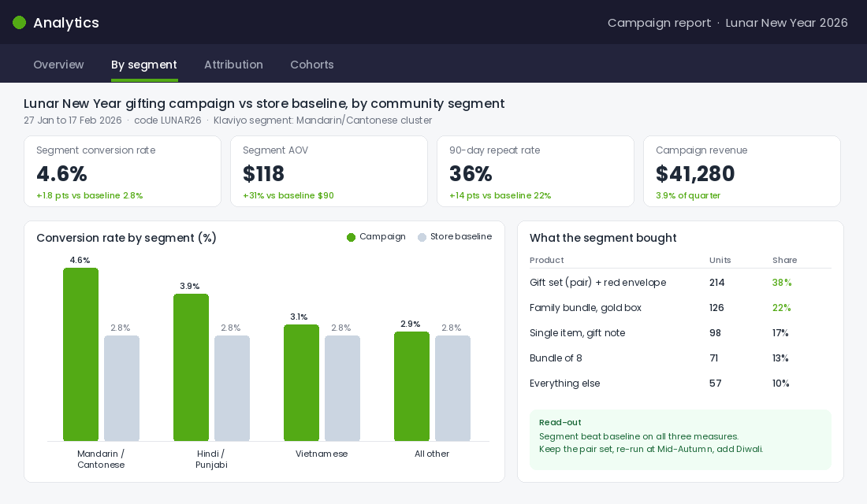Click the 17% share value

[780, 333]
